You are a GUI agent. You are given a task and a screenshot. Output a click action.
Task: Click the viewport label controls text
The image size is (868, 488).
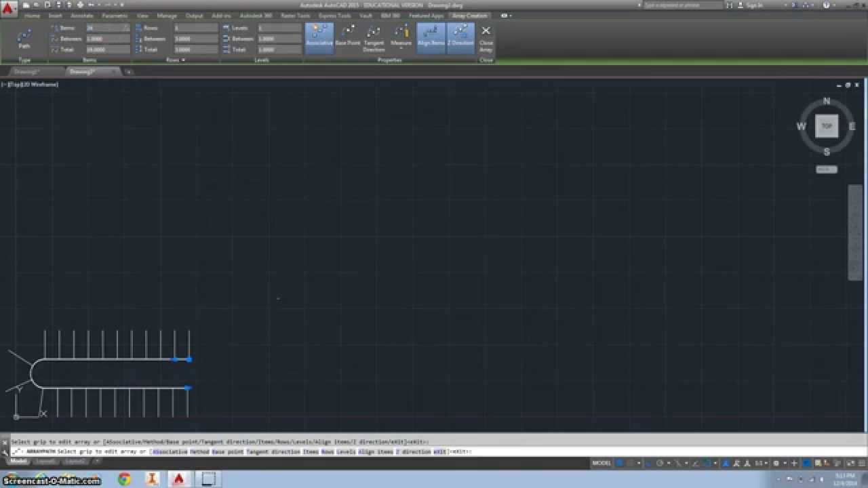click(x=30, y=85)
